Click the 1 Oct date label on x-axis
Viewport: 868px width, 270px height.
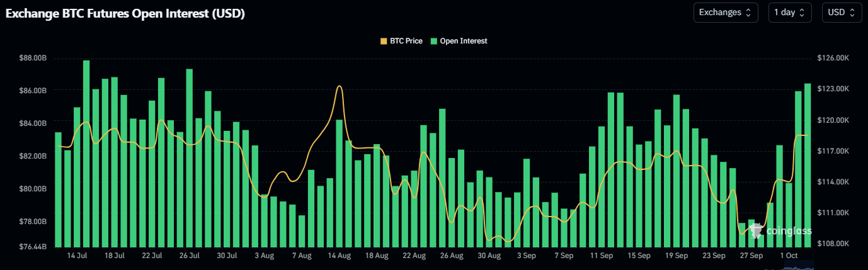click(789, 256)
